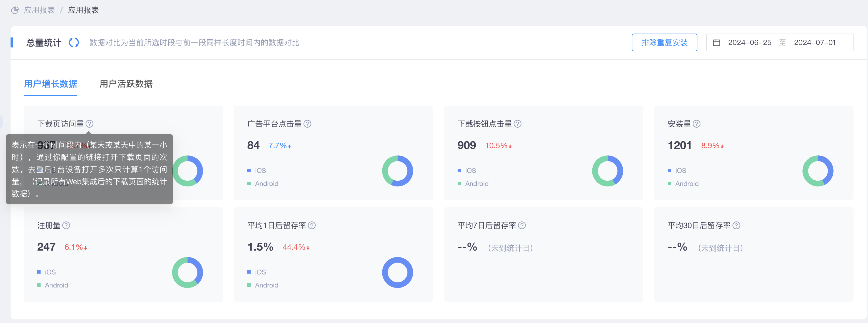The width and height of the screenshot is (868, 323).
Task: Toggle iOS legend in 平均1日后留存率 card
Action: (256, 272)
